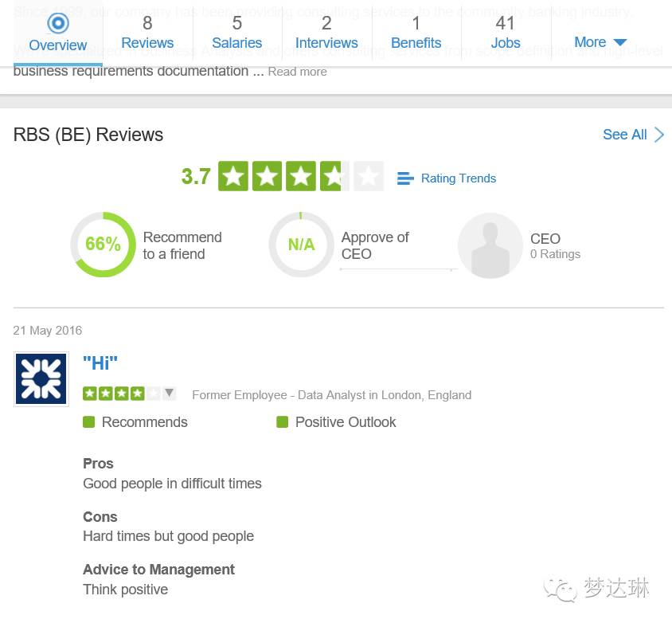The image size is (672, 623).
Task: Click 'Hard times but good people' text
Action: point(169,536)
